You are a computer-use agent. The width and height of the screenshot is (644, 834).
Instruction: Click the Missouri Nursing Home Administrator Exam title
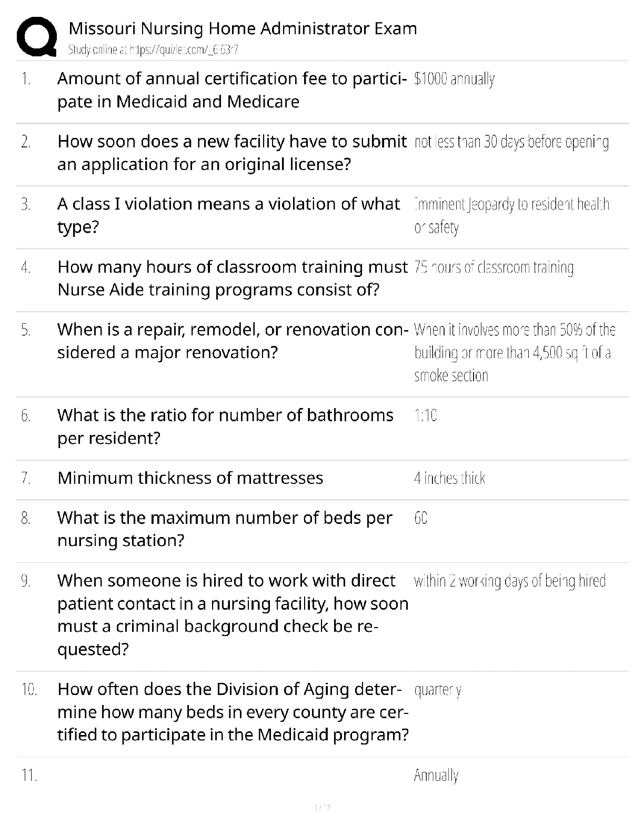(x=243, y=28)
